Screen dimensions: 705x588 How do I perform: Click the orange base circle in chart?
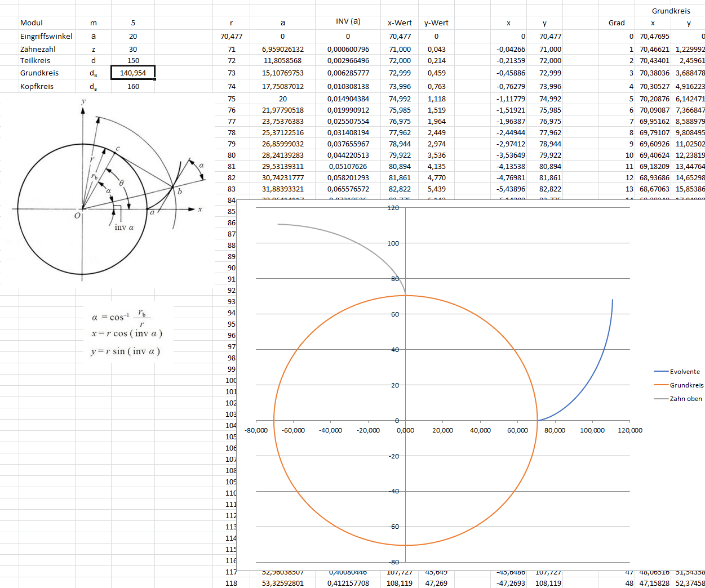(274, 420)
